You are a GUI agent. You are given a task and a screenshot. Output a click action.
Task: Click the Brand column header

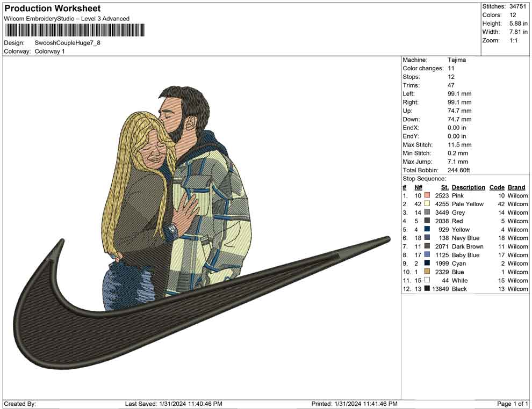coord(516,187)
